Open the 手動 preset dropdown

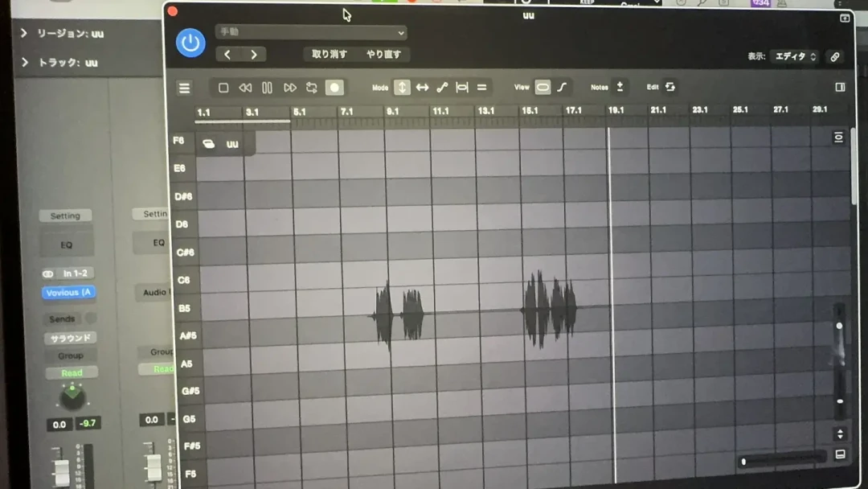[x=311, y=32]
